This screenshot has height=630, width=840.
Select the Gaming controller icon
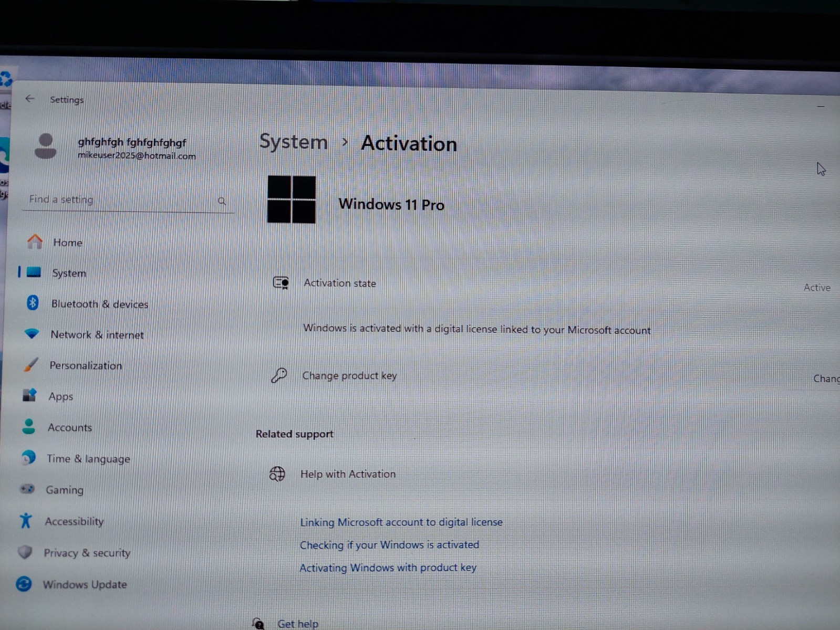[27, 489]
